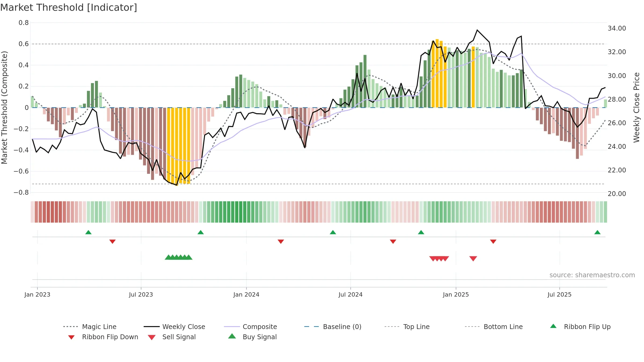Click the ribbon flip up marker in late 2024
The height and width of the screenshot is (362, 644).
click(x=421, y=232)
